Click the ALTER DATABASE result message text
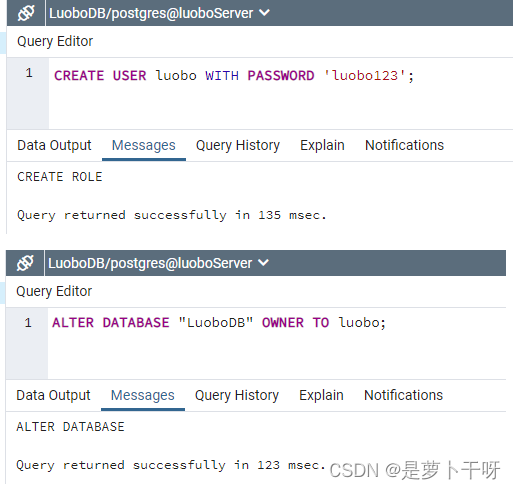 click(70, 427)
